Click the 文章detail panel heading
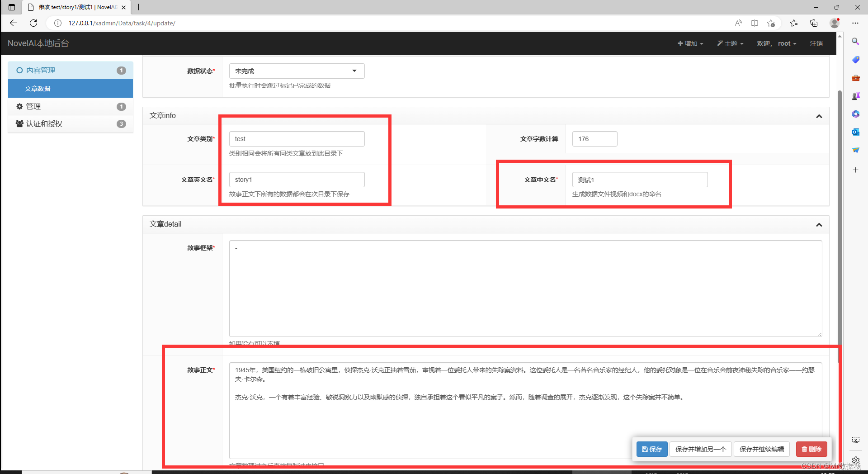868x474 pixels. click(165, 224)
